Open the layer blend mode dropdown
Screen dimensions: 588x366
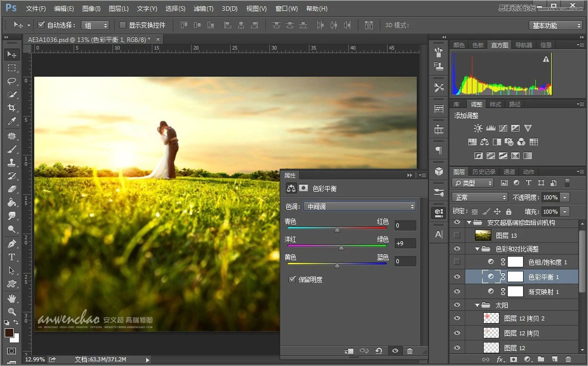point(480,197)
